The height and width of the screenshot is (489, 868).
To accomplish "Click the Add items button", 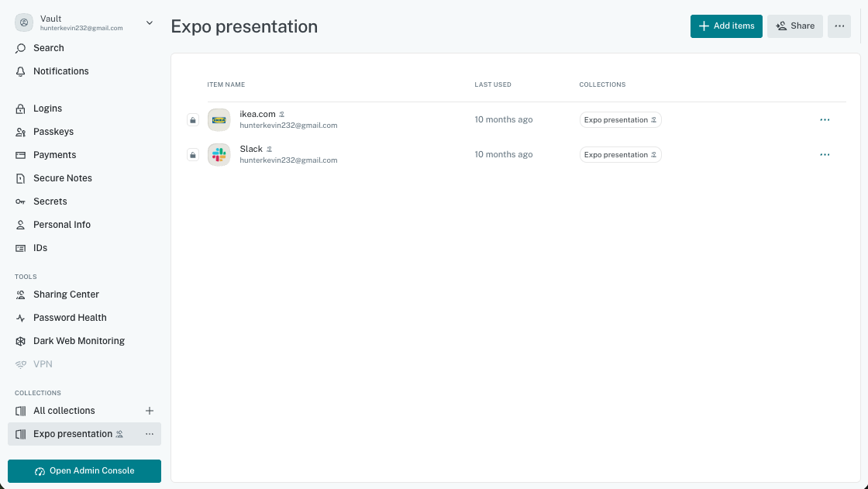I will click(726, 26).
